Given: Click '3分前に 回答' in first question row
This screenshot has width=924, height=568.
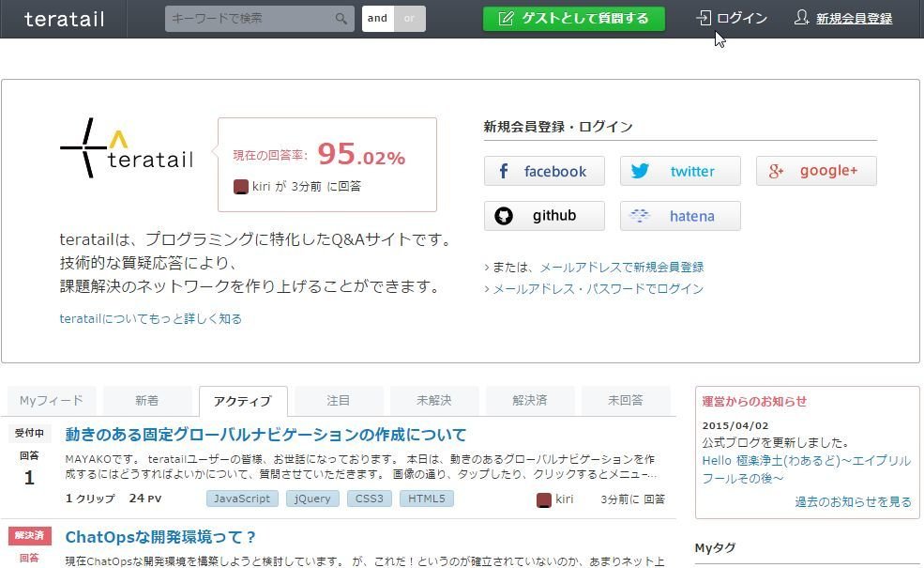Looking at the screenshot, I should [633, 499].
